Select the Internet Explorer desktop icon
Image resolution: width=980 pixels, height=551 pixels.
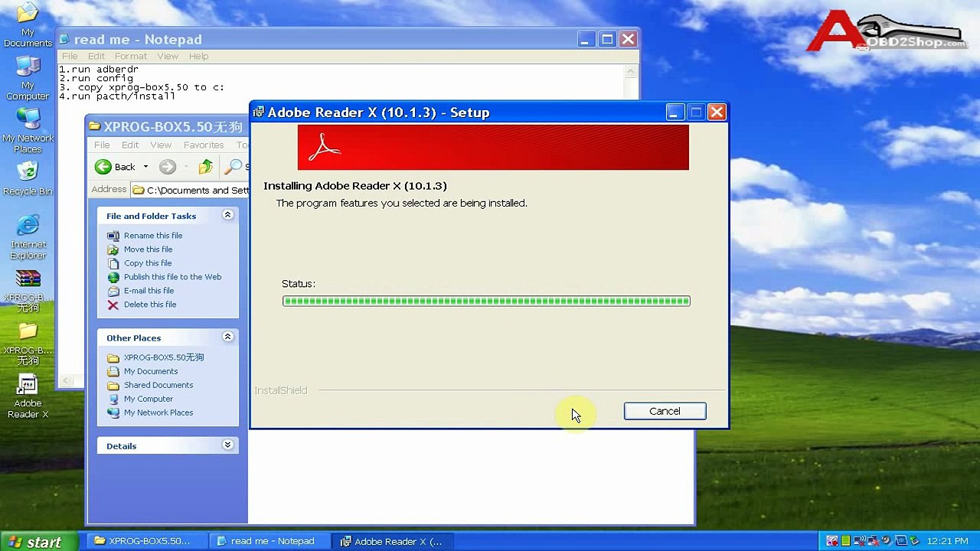click(x=28, y=238)
